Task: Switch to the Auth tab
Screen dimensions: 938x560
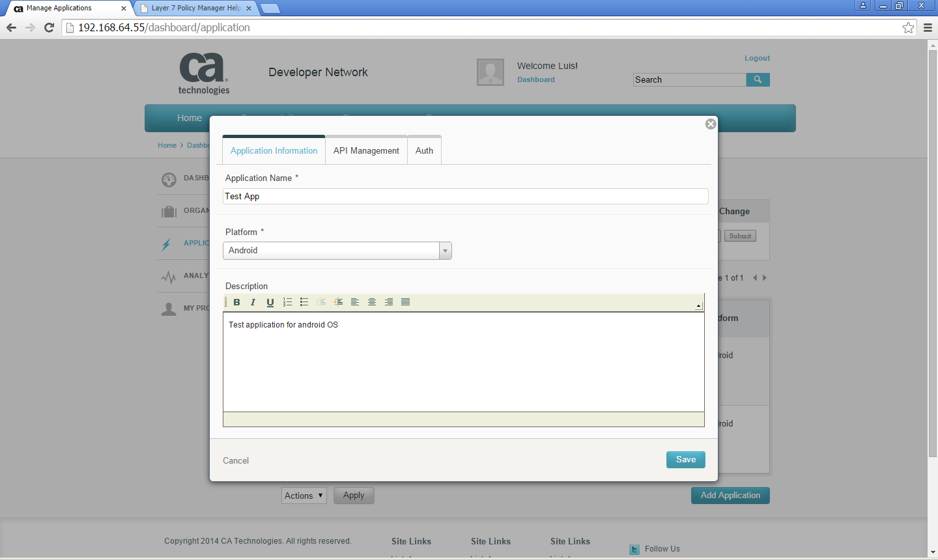Action: (424, 150)
